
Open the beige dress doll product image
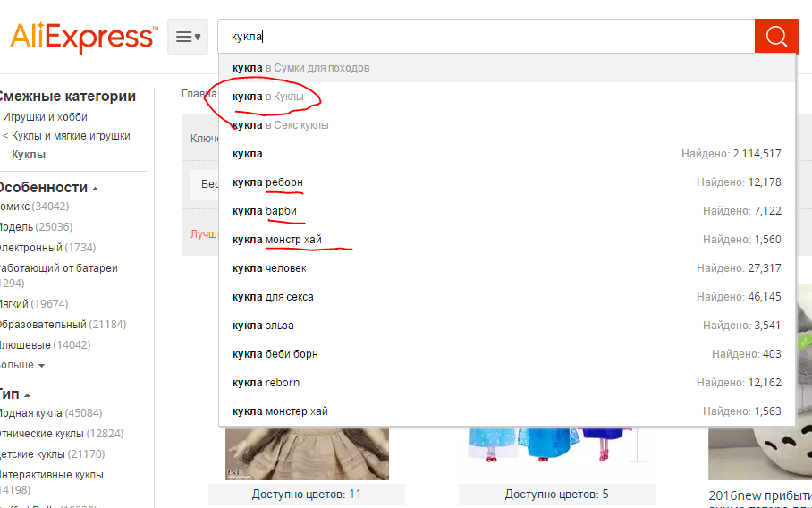[x=307, y=453]
